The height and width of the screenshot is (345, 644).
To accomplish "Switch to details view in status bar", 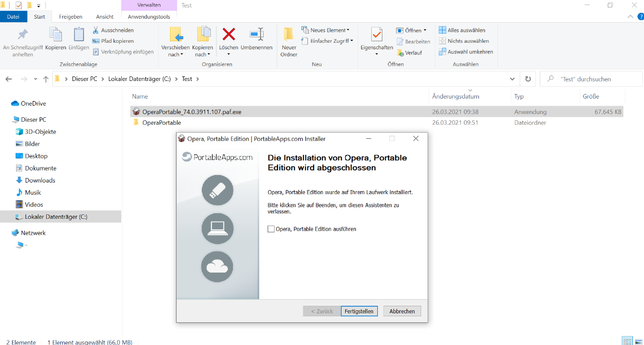I will click(627, 341).
